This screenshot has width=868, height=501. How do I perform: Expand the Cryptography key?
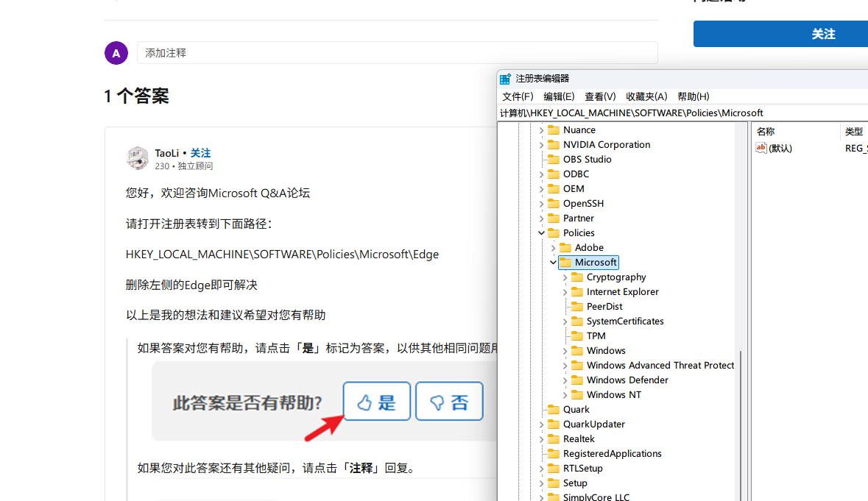pyautogui.click(x=565, y=277)
